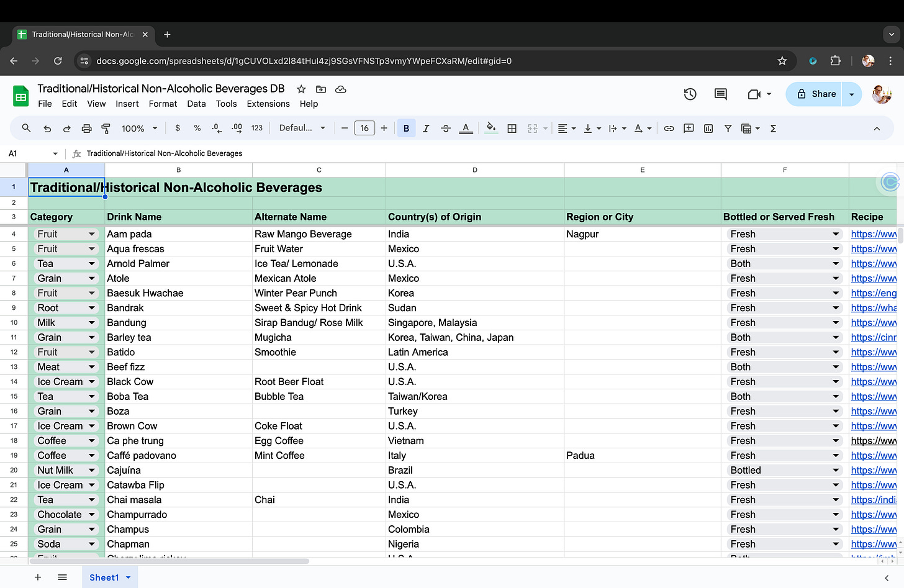Viewport: 904px width, 588px height.
Task: Toggle bold formatting
Action: click(406, 129)
